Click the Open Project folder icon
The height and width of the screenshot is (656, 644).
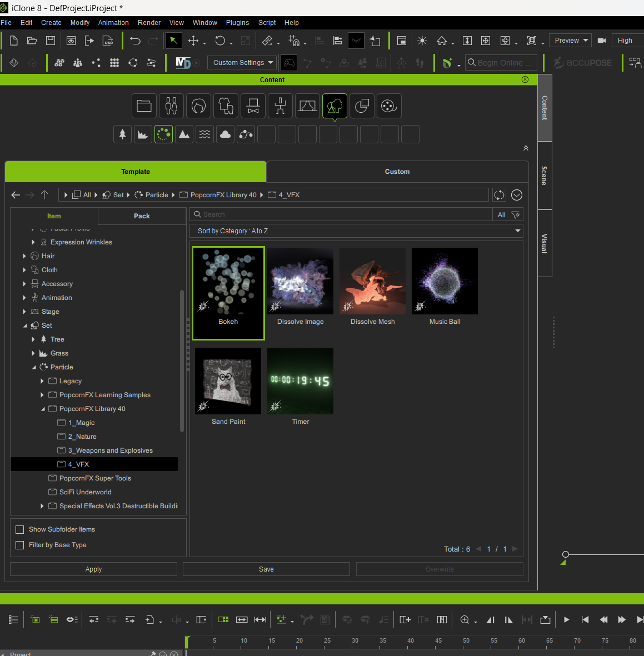coord(32,41)
